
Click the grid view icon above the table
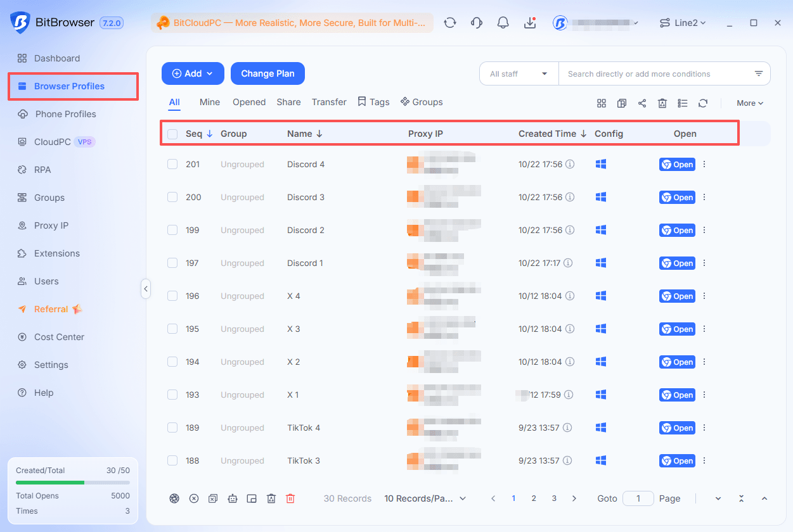coord(602,103)
